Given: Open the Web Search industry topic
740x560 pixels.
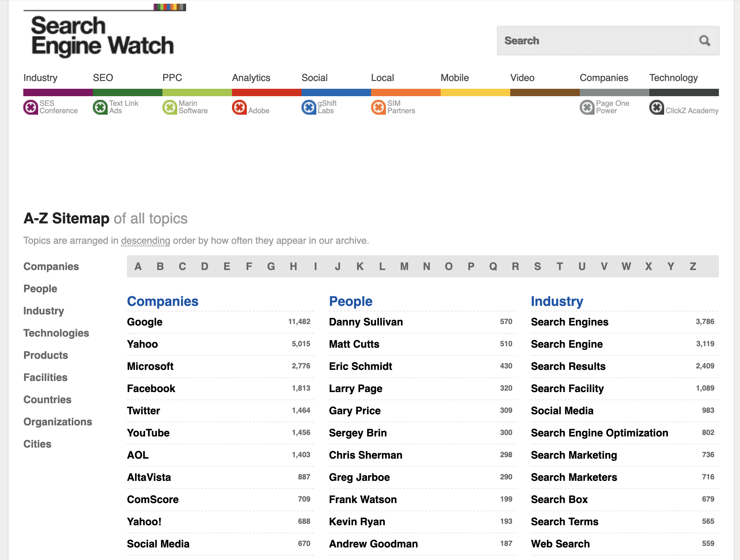Looking at the screenshot, I should (x=560, y=544).
